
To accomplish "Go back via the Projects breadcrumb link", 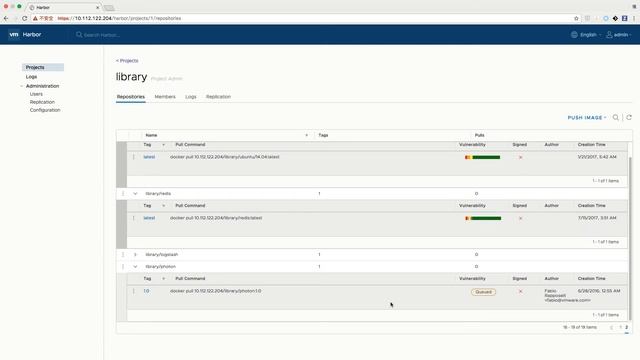I will (x=127, y=61).
